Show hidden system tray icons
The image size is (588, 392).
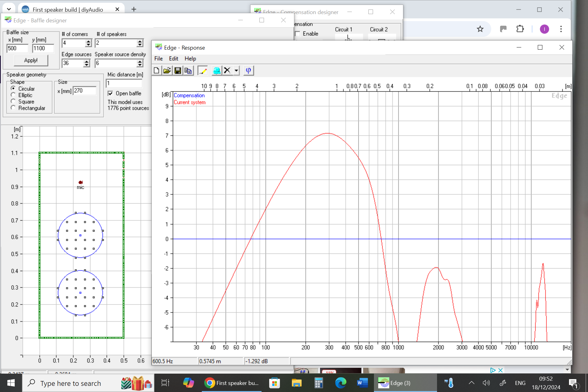click(x=472, y=383)
